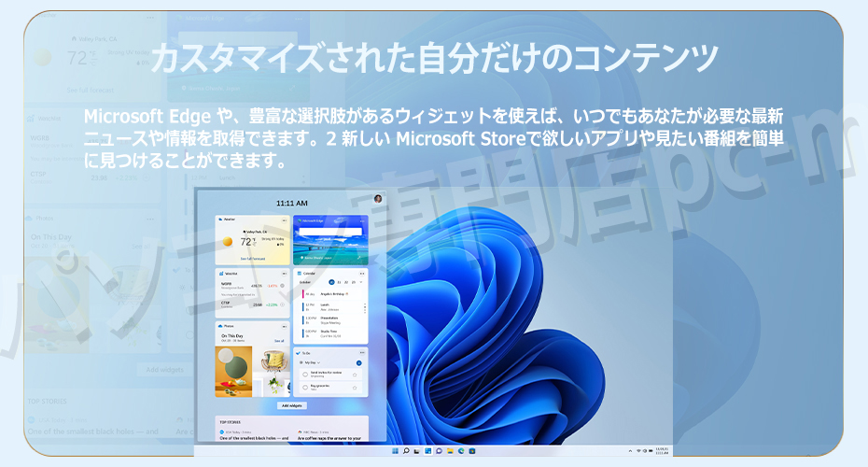Check off the Buy groceries task
Viewport: 868px width, 467px height.
pos(305,388)
